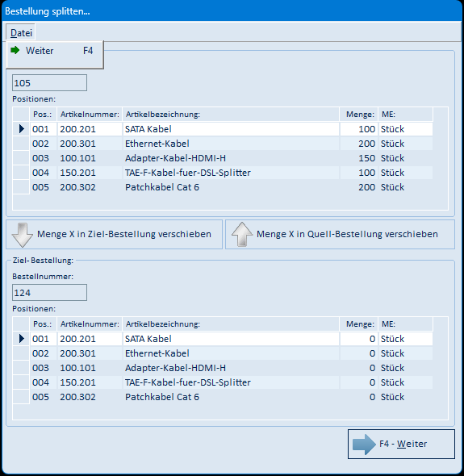The width and height of the screenshot is (464, 476).
Task: Open the Datei menu
Action: [x=21, y=32]
